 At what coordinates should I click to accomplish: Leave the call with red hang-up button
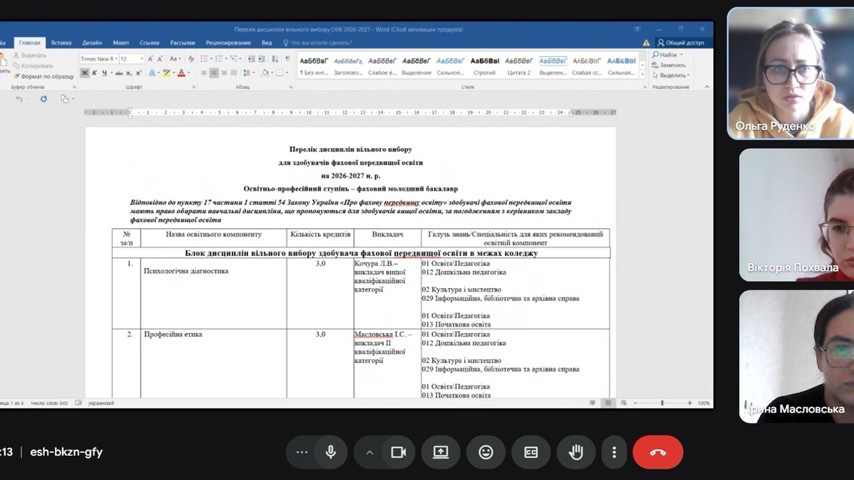click(657, 452)
